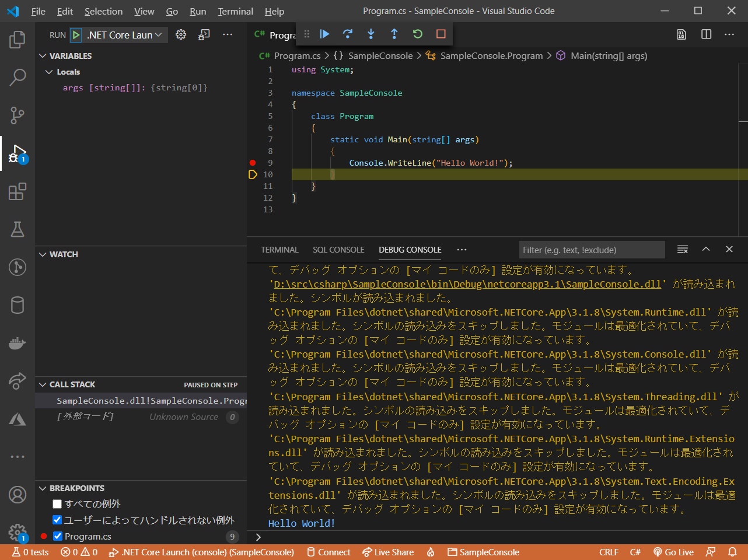The width and height of the screenshot is (748, 560).
Task: Maximize the panel with up chevron
Action: [x=706, y=249]
